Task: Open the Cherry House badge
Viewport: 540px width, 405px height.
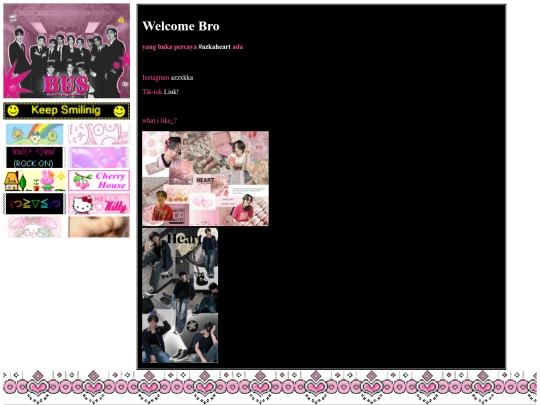Action: click(x=99, y=180)
